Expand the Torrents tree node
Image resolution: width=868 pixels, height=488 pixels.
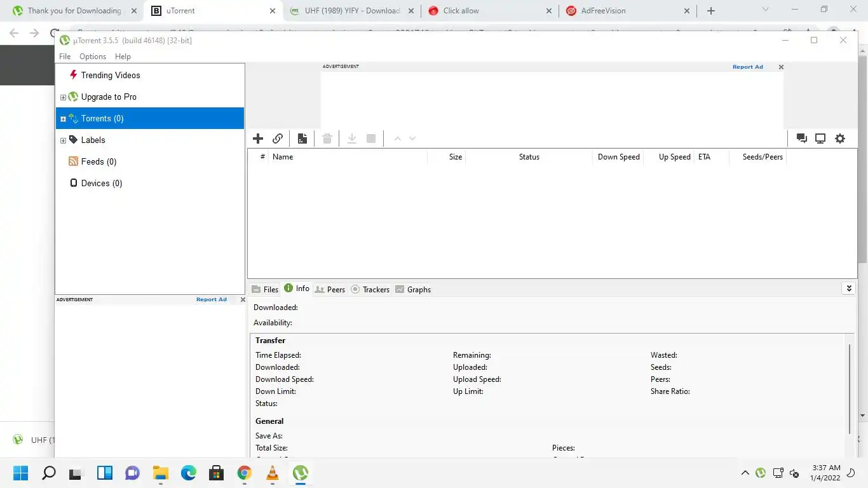click(63, 119)
